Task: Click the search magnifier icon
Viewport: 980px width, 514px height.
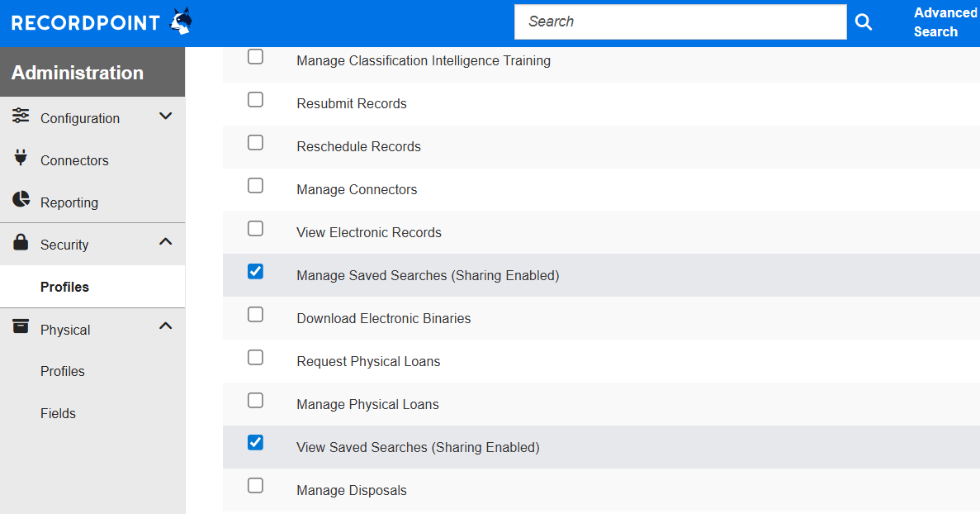Action: pos(864,22)
